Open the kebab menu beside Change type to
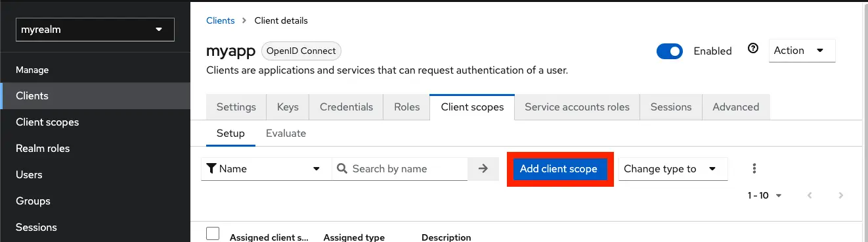The height and width of the screenshot is (242, 868). click(754, 169)
